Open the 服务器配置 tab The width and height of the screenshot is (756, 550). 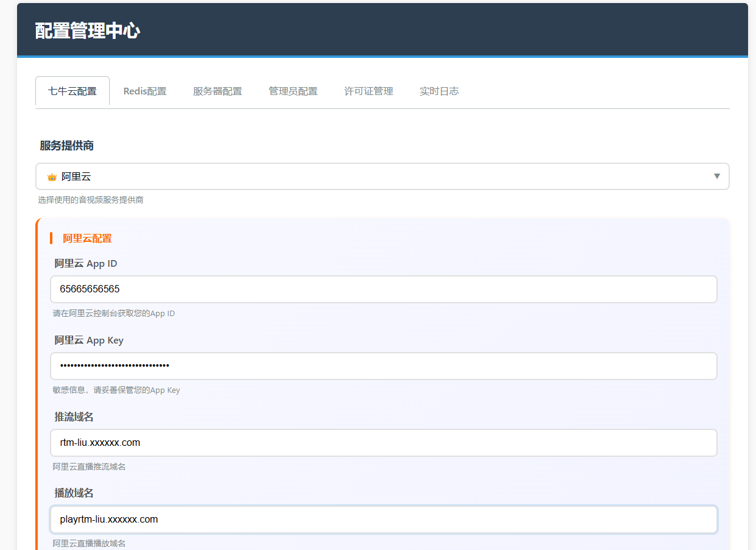coord(217,91)
